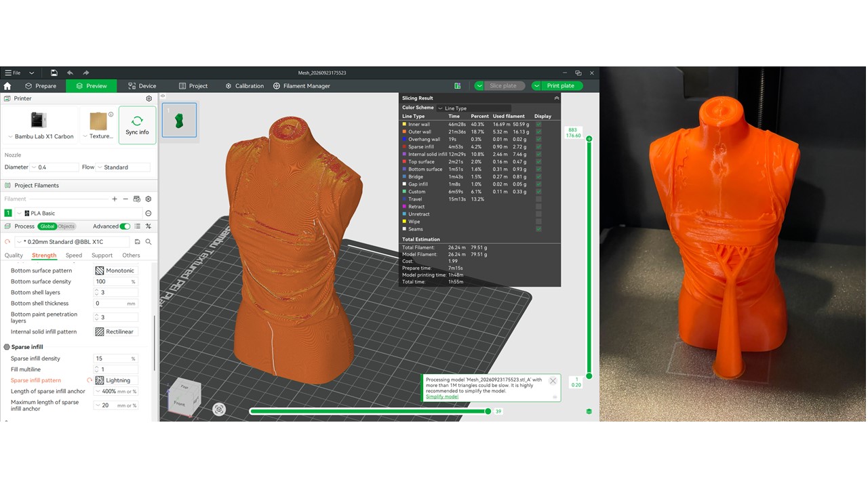
Task: Click the minus circle beside PLA Basic
Action: point(149,213)
